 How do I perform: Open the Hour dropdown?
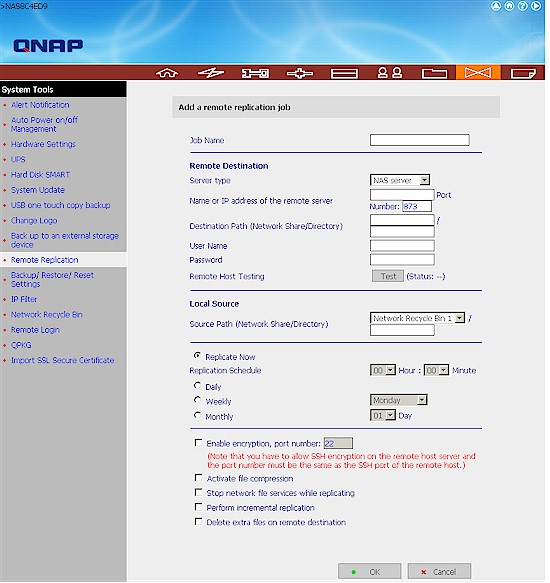tap(383, 370)
